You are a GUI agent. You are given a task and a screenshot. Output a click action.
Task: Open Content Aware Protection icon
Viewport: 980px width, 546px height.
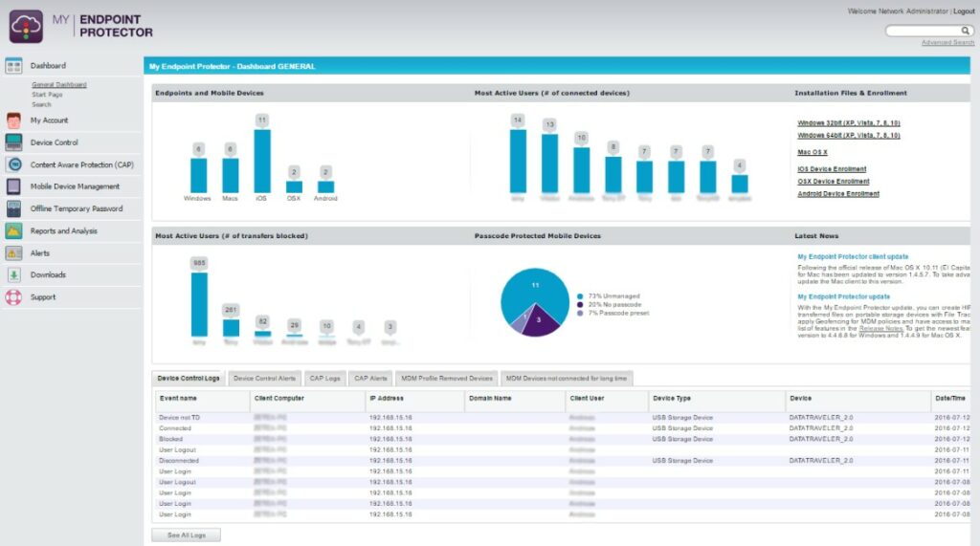point(13,164)
